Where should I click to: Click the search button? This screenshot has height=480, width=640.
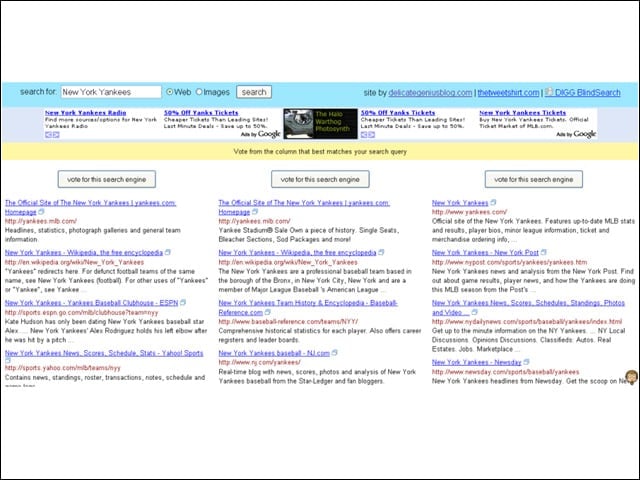(254, 92)
